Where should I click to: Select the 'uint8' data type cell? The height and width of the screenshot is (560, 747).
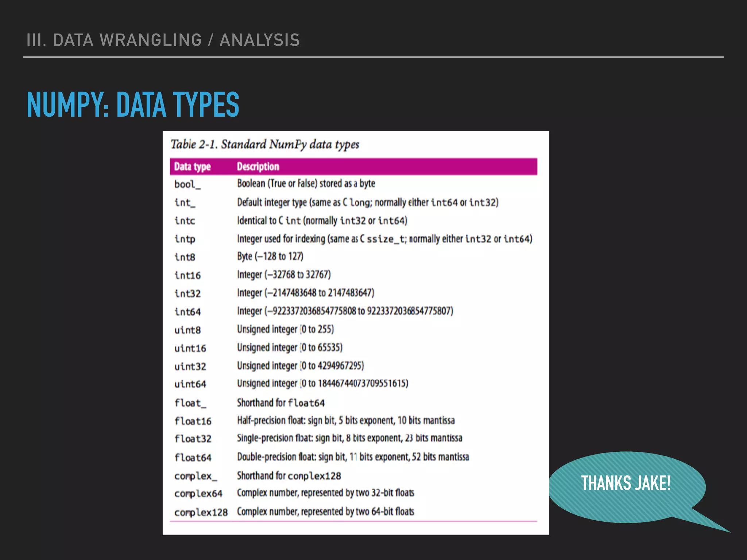point(187,330)
